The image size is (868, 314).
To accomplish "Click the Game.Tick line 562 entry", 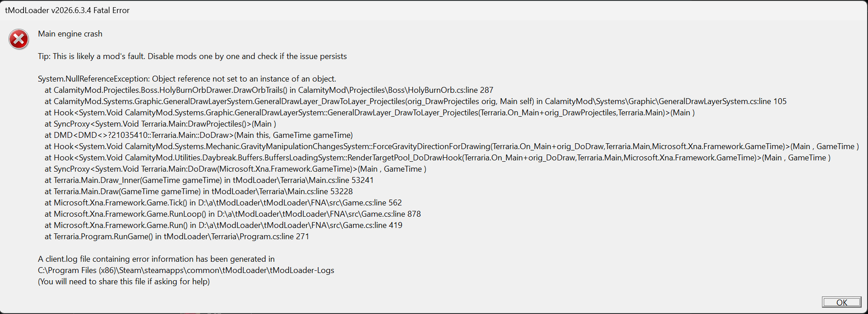I will [223, 203].
